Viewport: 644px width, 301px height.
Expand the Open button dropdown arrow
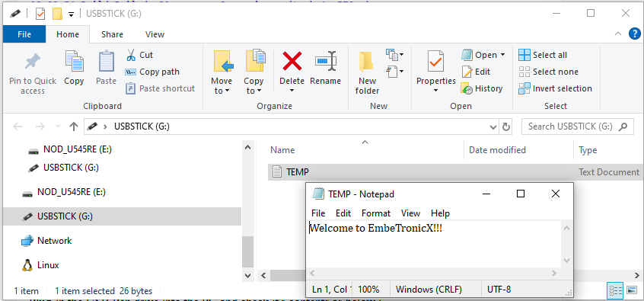(502, 55)
